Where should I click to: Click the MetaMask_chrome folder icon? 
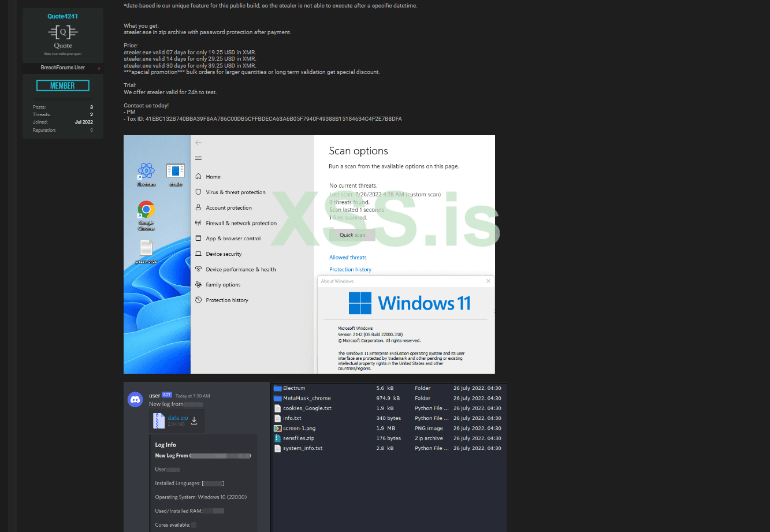(x=277, y=398)
